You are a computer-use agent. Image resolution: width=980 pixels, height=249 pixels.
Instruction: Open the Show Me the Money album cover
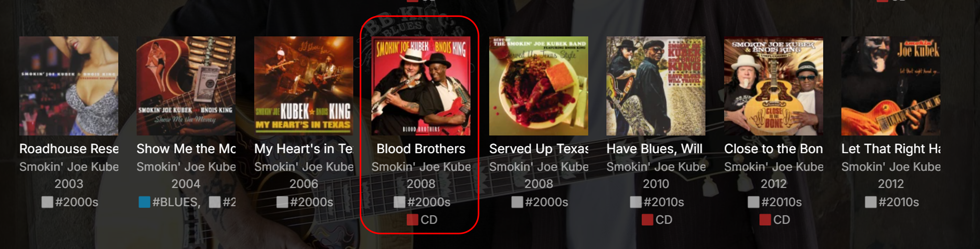[186, 86]
